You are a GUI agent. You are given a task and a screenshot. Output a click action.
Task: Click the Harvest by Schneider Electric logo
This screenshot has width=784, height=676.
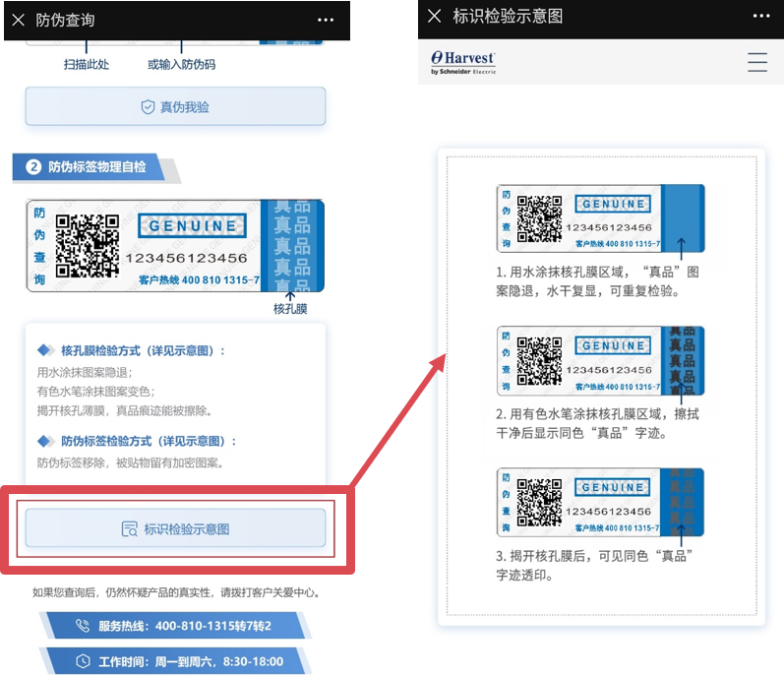(463, 63)
